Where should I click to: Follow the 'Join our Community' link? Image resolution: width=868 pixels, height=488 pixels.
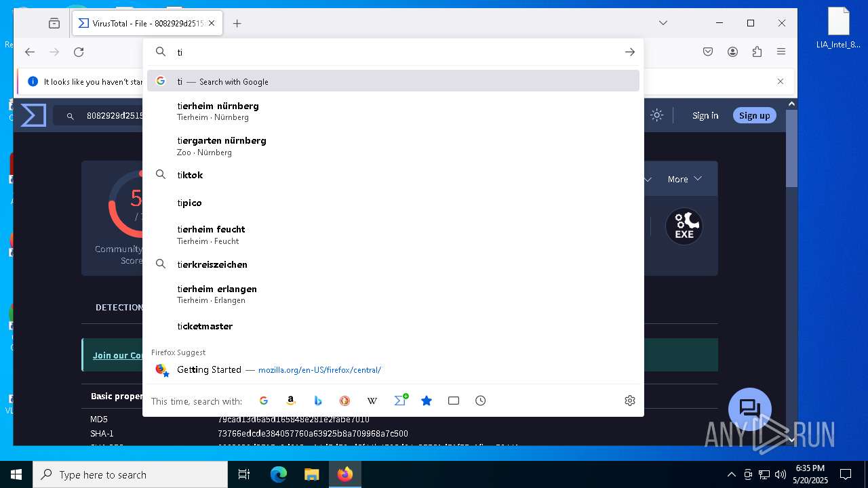pyautogui.click(x=118, y=355)
